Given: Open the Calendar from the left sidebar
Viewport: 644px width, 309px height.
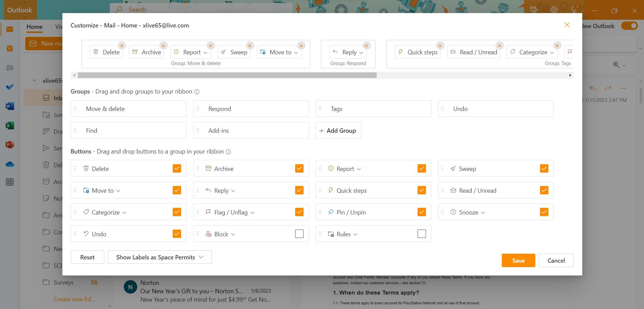Looking at the screenshot, I should (x=9, y=49).
